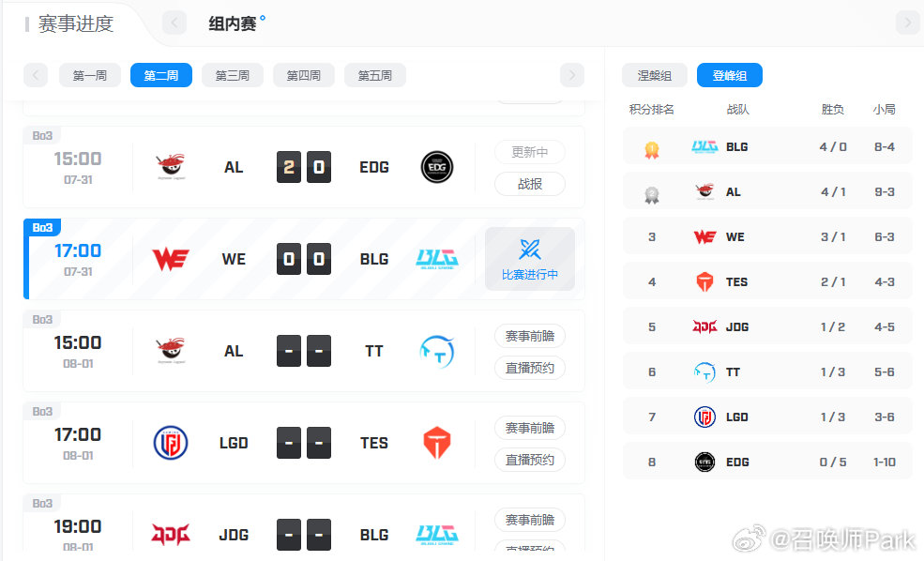Image resolution: width=924 pixels, height=561 pixels.
Task: Open 赛事前瞻 preview for LGD vs TES
Action: pyautogui.click(x=530, y=428)
